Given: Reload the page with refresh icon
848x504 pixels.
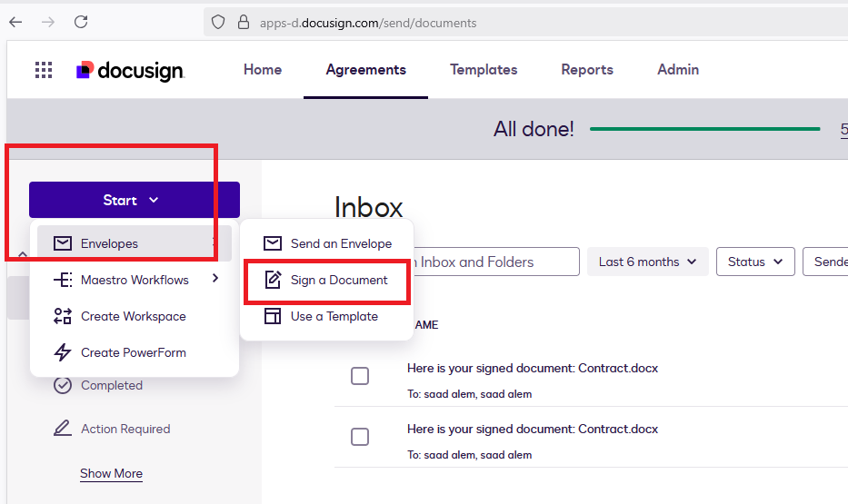Looking at the screenshot, I should [x=81, y=22].
